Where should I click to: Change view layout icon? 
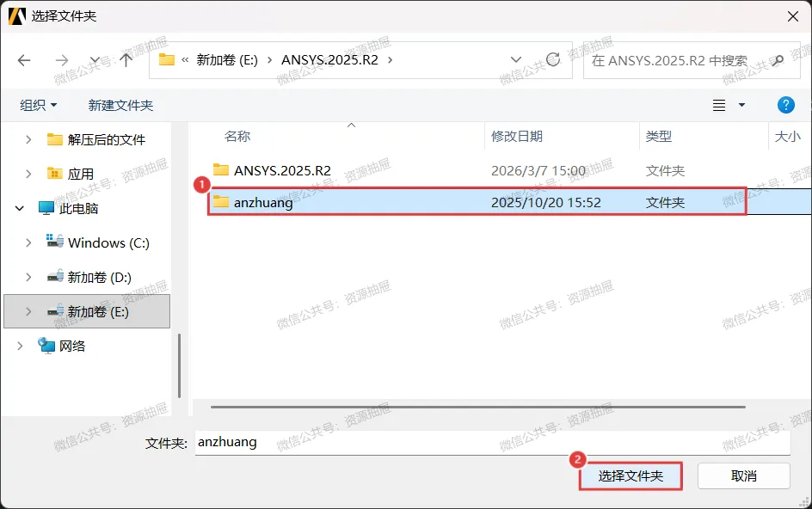[719, 105]
